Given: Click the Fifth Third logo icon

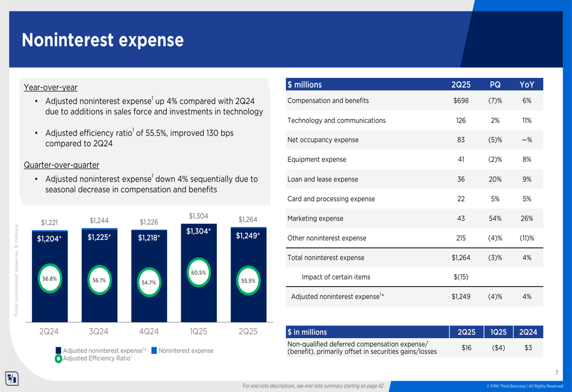Looking at the screenshot, I should coord(11,378).
